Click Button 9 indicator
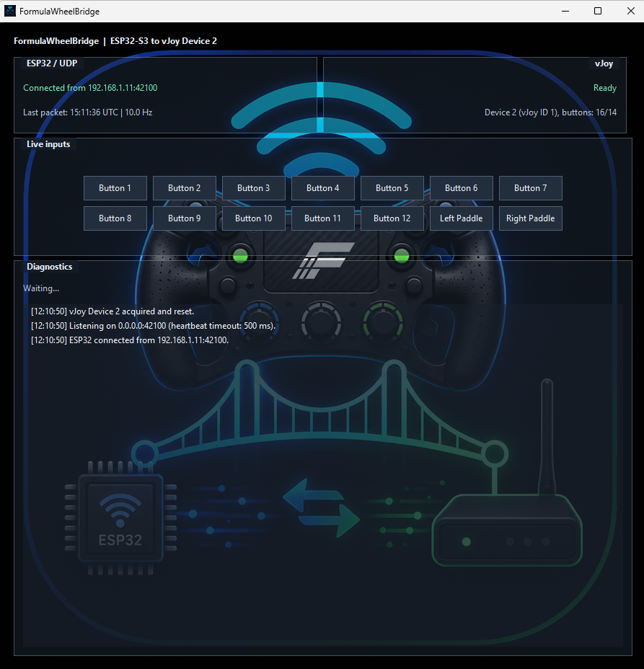This screenshot has width=644, height=669. [x=185, y=218]
